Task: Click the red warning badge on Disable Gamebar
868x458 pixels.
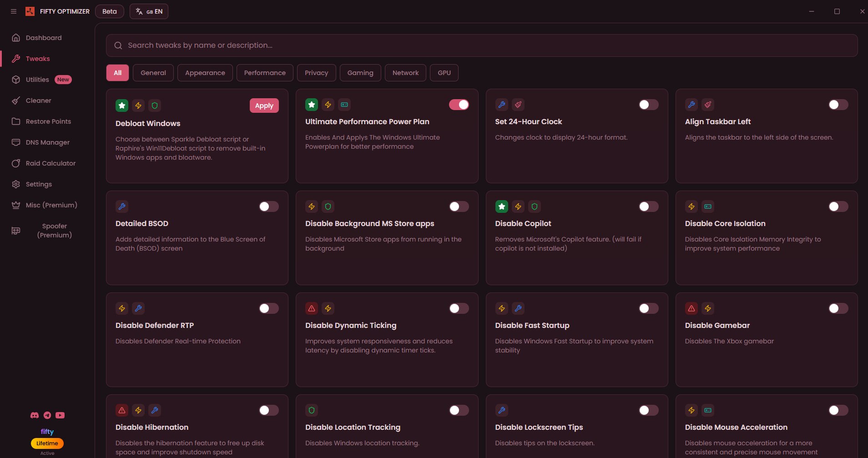Action: pos(691,308)
